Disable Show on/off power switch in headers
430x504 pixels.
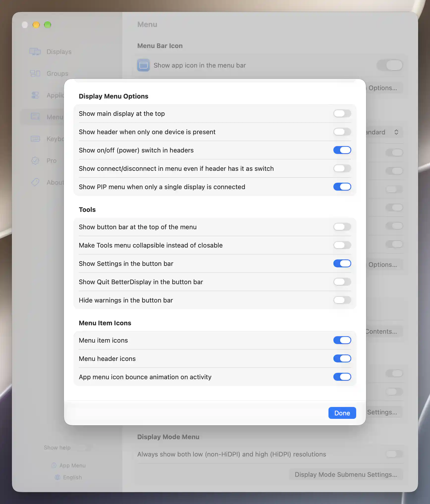342,150
